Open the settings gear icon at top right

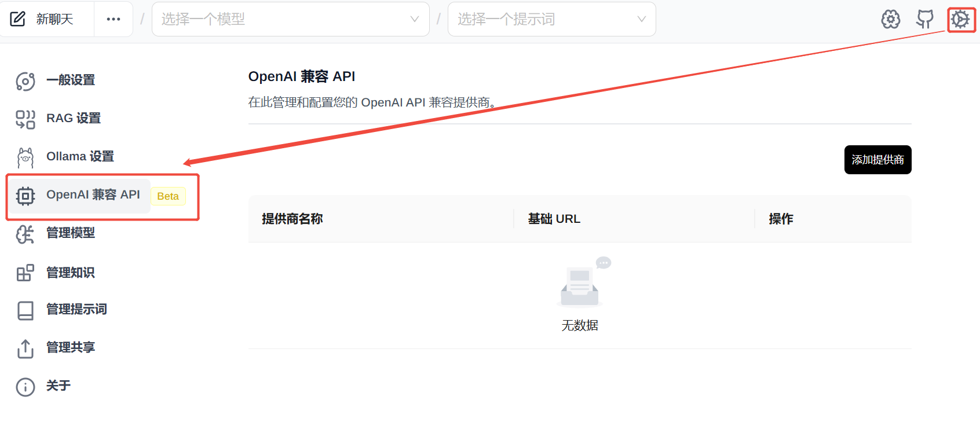click(x=960, y=20)
